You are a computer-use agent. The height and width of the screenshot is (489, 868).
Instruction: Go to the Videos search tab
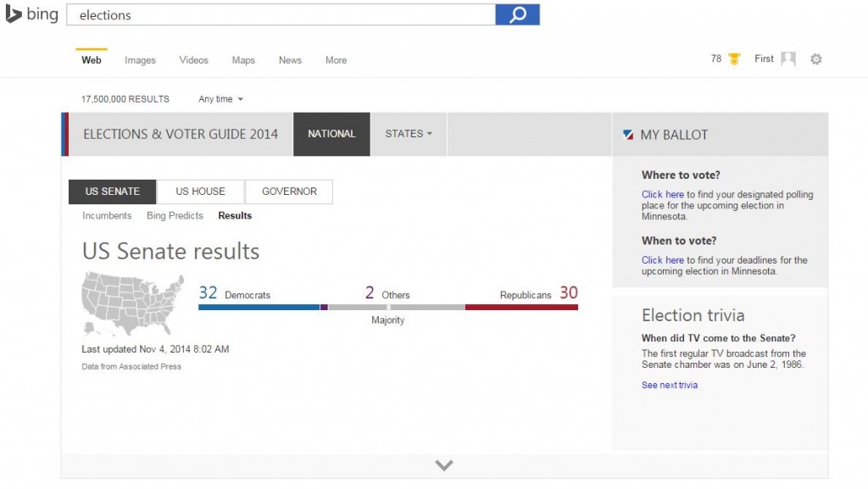tap(194, 60)
